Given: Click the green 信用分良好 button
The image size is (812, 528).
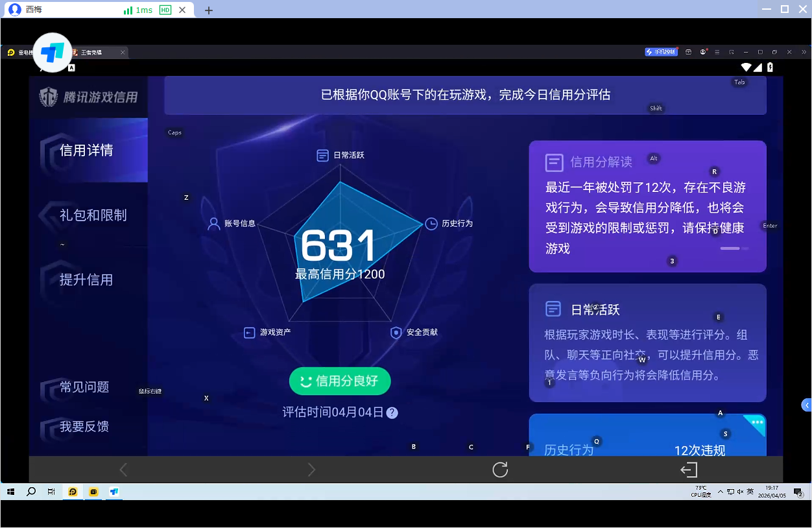Looking at the screenshot, I should (x=340, y=381).
